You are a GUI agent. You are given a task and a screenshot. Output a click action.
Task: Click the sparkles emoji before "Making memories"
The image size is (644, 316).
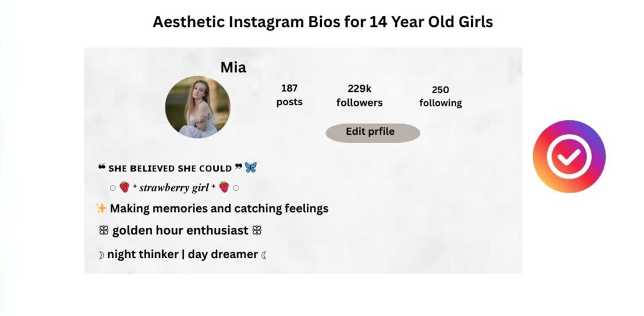[101, 208]
